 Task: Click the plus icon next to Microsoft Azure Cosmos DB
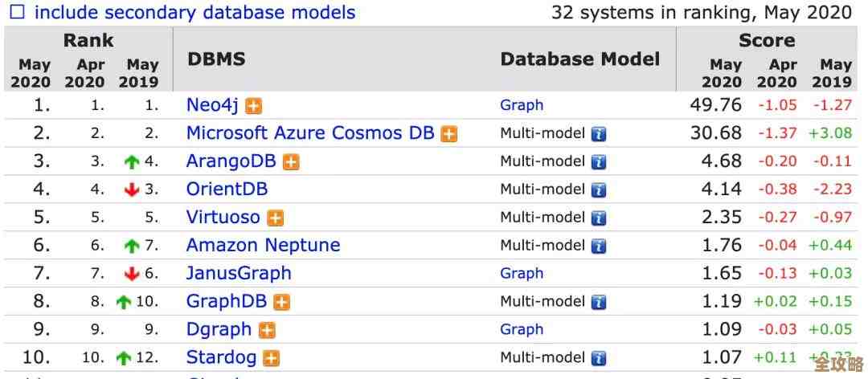coord(449,134)
